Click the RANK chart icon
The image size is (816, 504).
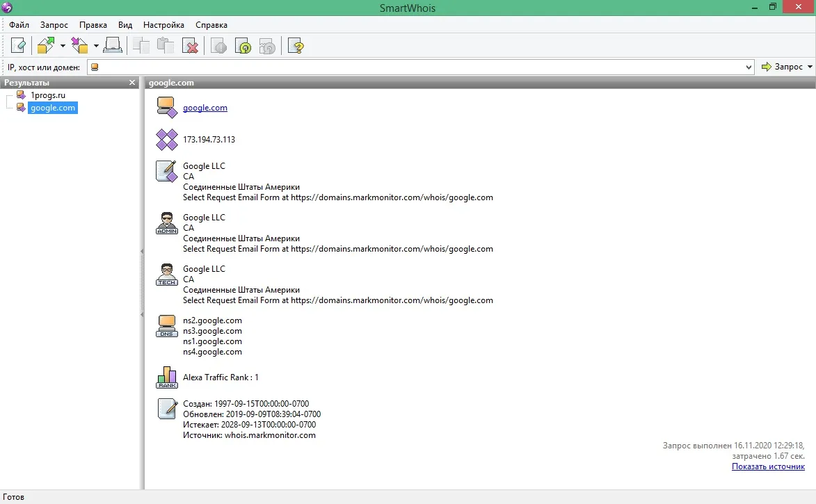166,377
